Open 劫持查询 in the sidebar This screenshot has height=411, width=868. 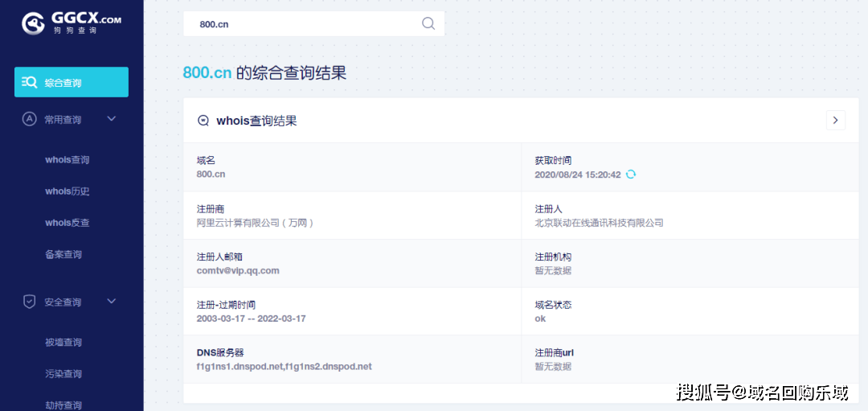tap(63, 405)
